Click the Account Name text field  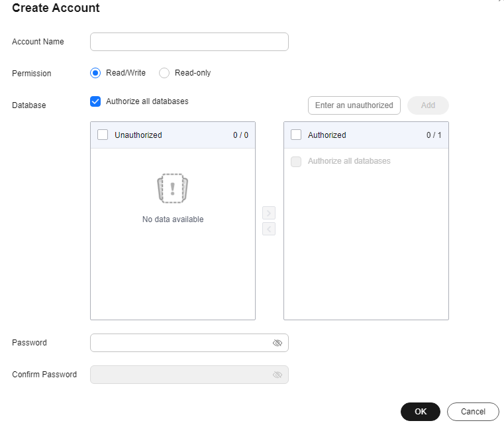(189, 42)
